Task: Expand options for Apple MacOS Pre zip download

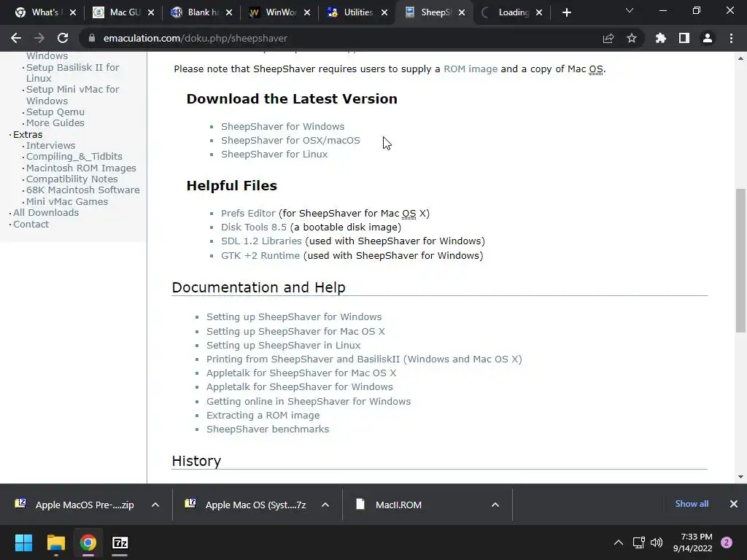Action: (155, 505)
